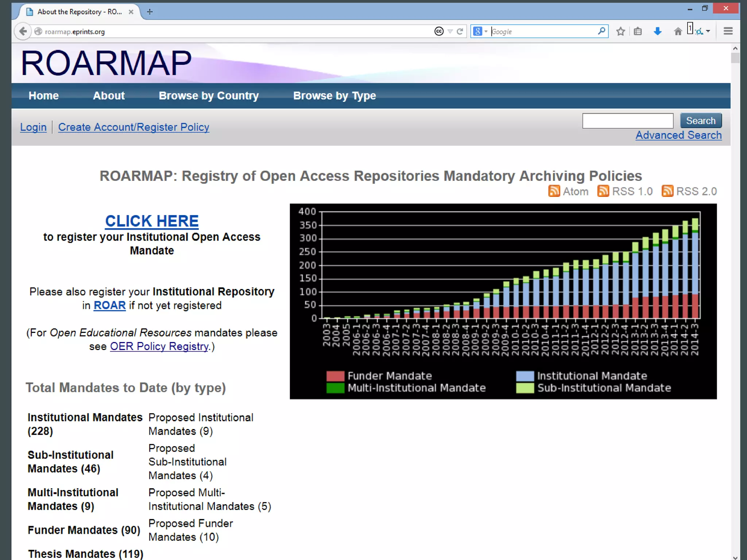The height and width of the screenshot is (560, 747).
Task: Click the Creative Commons icon in address bar
Action: (x=439, y=31)
